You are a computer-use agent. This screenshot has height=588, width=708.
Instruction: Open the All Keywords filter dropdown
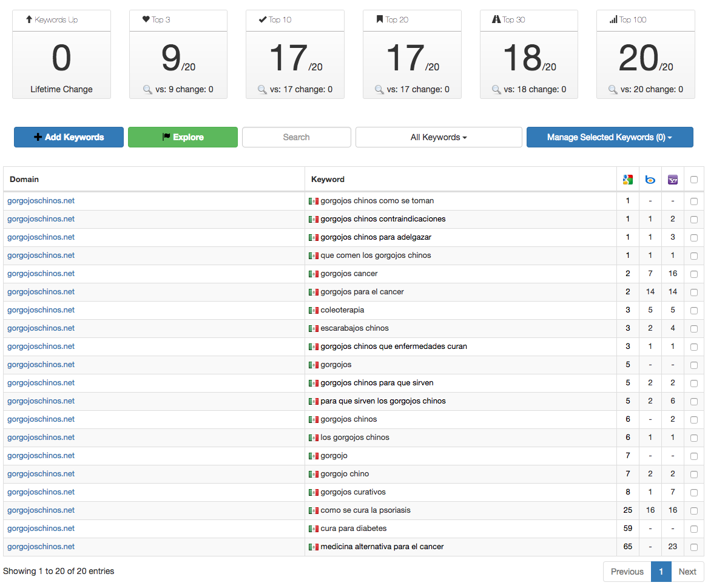pyautogui.click(x=439, y=137)
